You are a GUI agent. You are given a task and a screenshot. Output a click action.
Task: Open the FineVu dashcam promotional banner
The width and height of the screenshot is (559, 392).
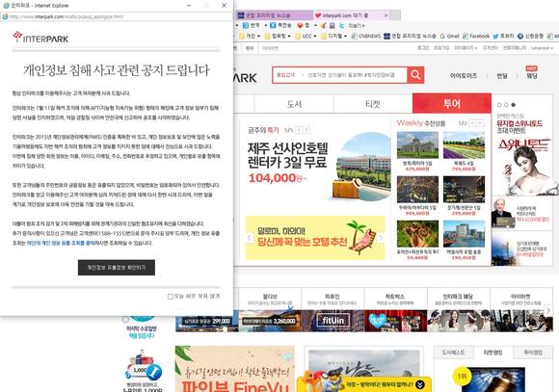point(235,369)
